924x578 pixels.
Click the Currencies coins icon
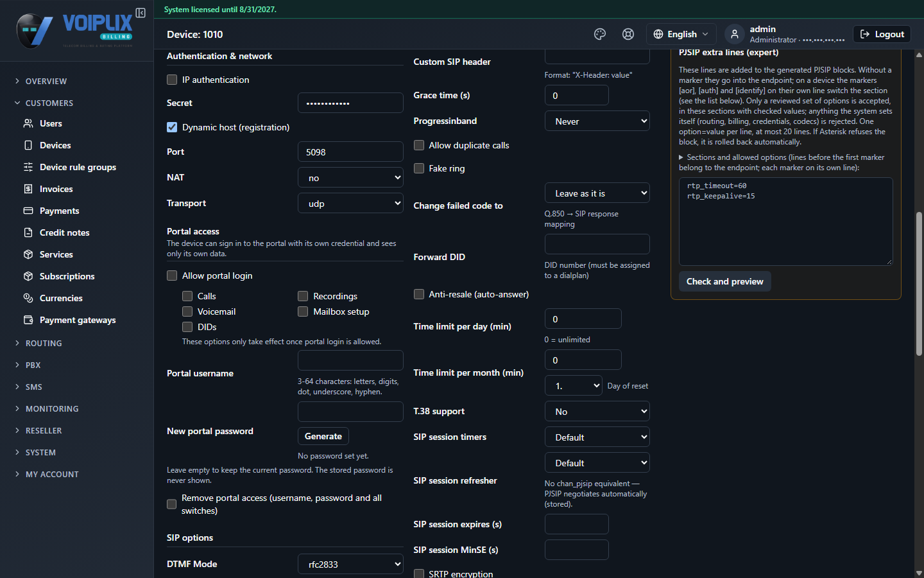pos(28,298)
